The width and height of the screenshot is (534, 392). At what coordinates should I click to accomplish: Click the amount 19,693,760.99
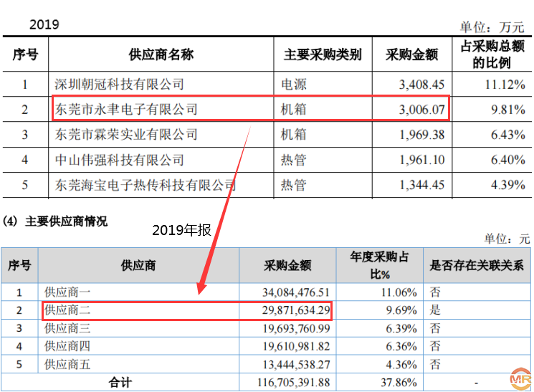point(296,328)
